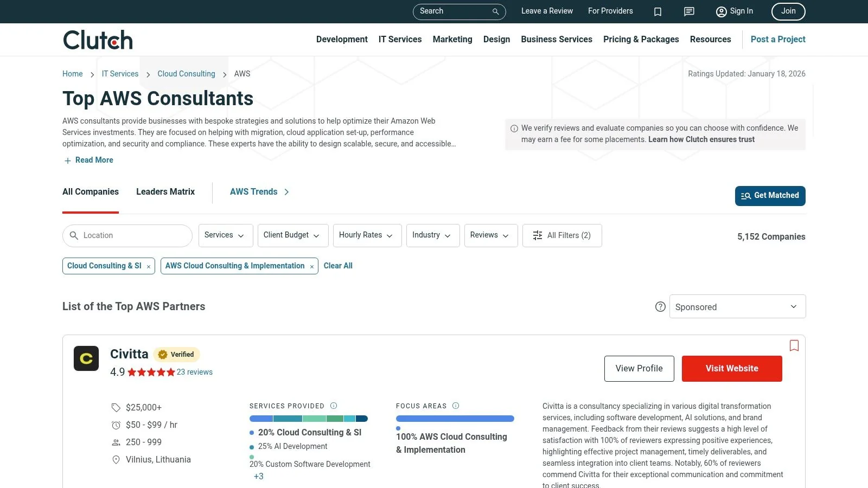Switch to the Leaders Matrix tab

(x=165, y=191)
